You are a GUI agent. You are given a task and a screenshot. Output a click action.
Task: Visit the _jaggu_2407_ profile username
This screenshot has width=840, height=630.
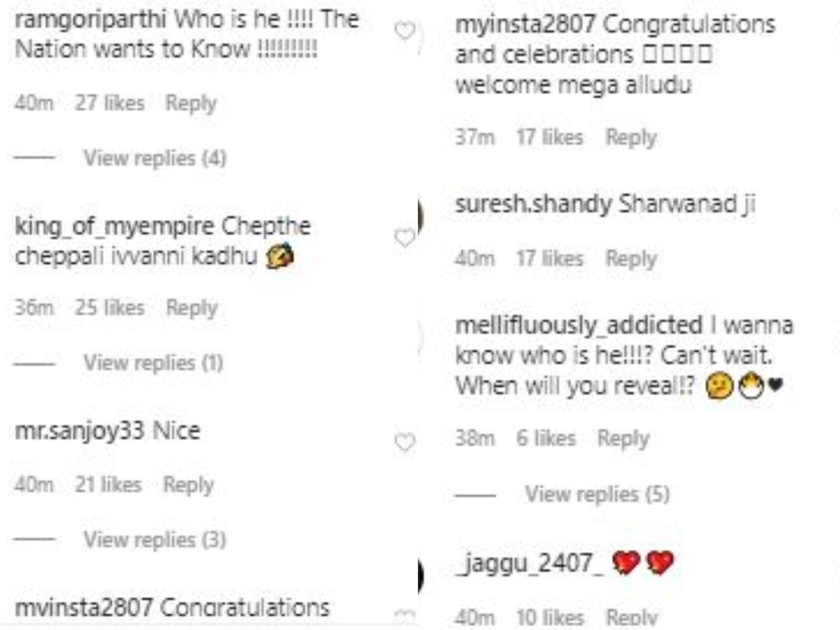[x=529, y=564]
